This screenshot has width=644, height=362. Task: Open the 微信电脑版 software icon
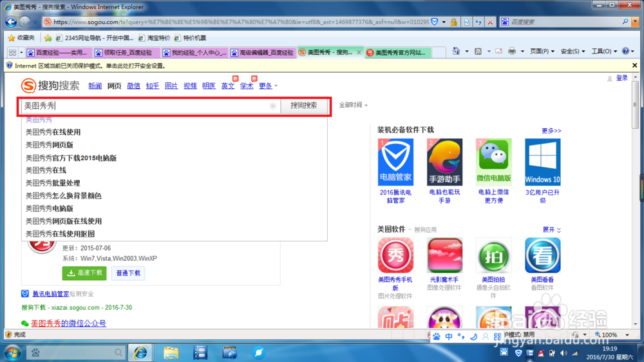pos(494,162)
